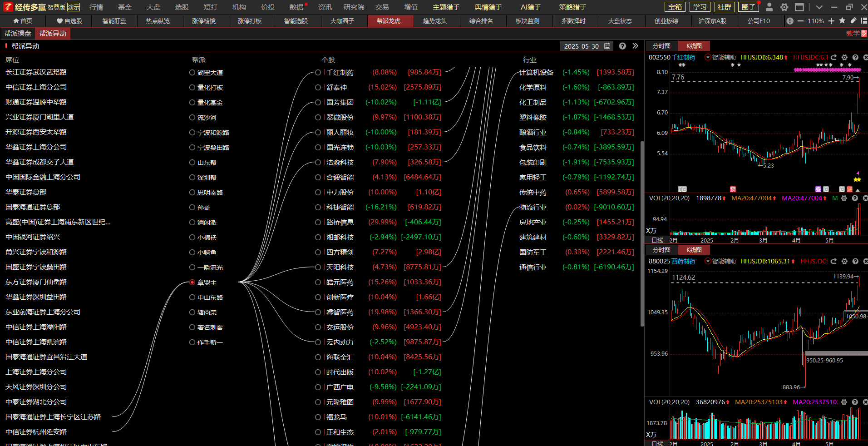Click 东方证券厦门仙岳路 seat row
The image size is (868, 446).
[36, 282]
